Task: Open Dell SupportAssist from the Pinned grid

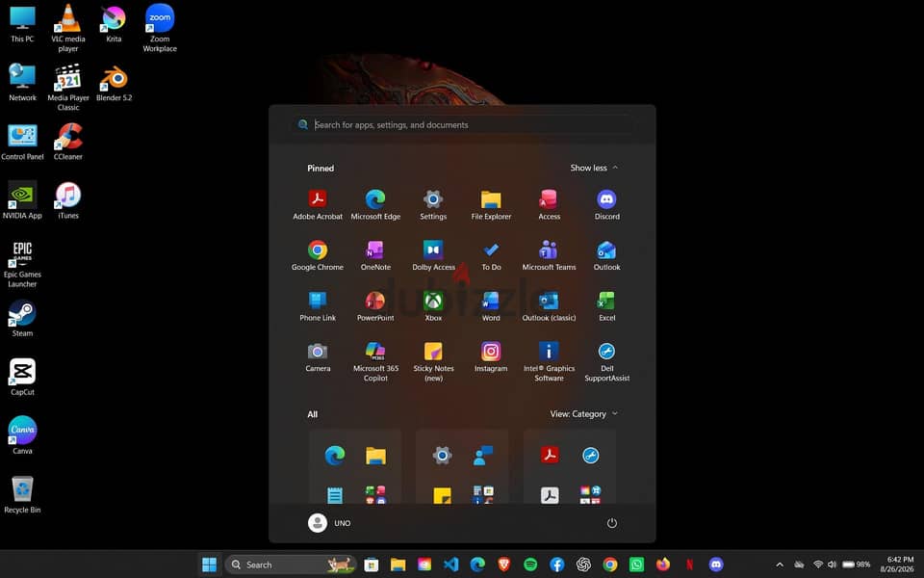Action: click(x=606, y=361)
